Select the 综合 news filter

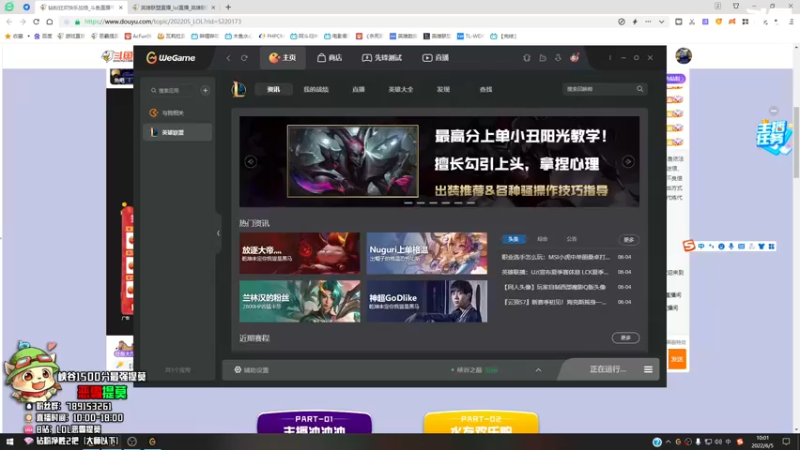point(542,239)
